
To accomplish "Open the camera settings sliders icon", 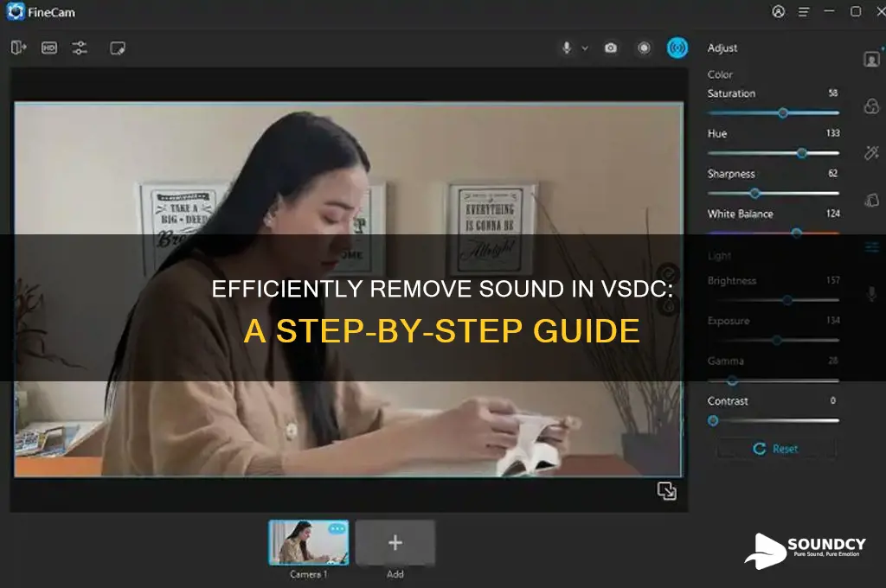I will tap(80, 48).
